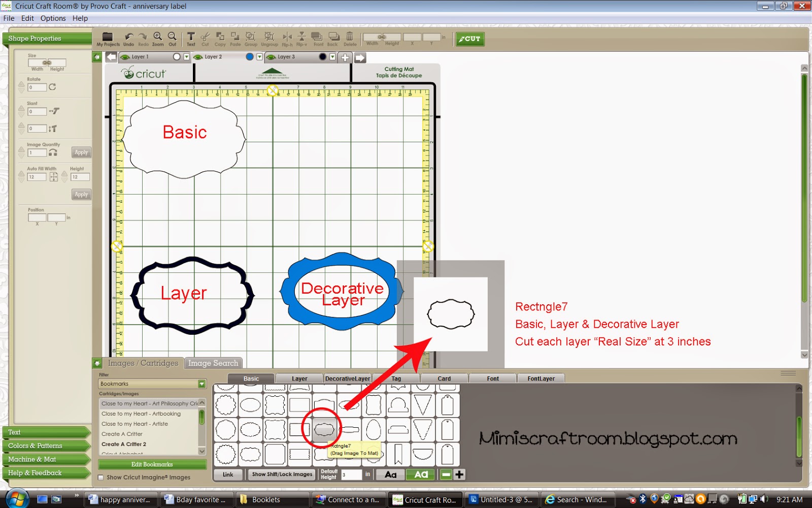Screen dimensions: 812x508
Task: Click the Auto Fill grid icon
Action: click(53, 177)
